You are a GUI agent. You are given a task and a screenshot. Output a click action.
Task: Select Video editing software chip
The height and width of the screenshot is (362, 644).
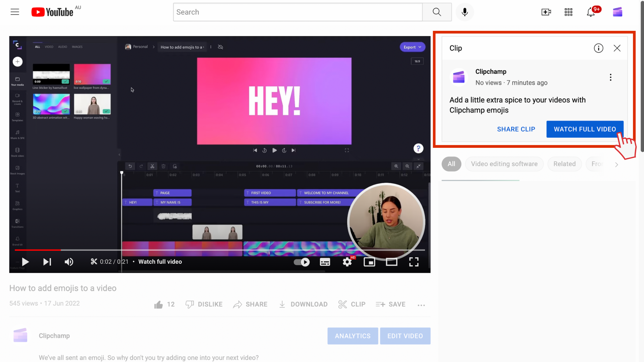(x=504, y=164)
